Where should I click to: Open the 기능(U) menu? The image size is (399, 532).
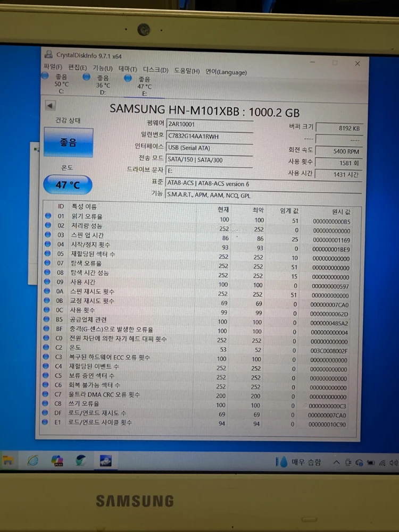point(103,68)
